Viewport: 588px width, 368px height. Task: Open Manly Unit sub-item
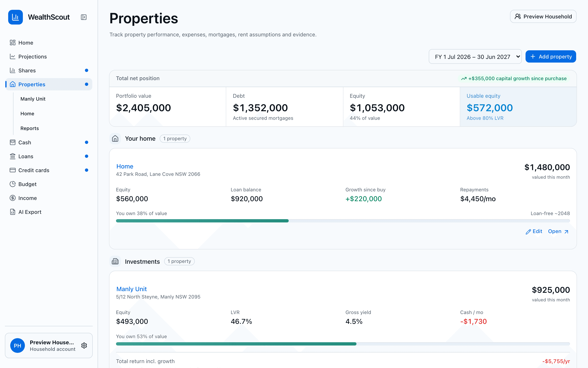33,99
